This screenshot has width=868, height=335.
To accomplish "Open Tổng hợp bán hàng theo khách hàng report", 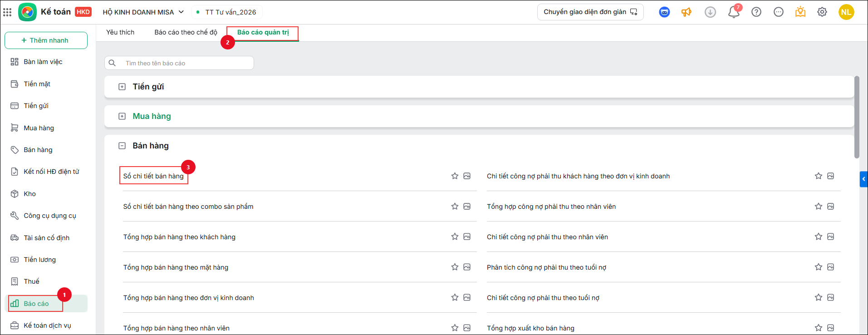I will pyautogui.click(x=179, y=237).
